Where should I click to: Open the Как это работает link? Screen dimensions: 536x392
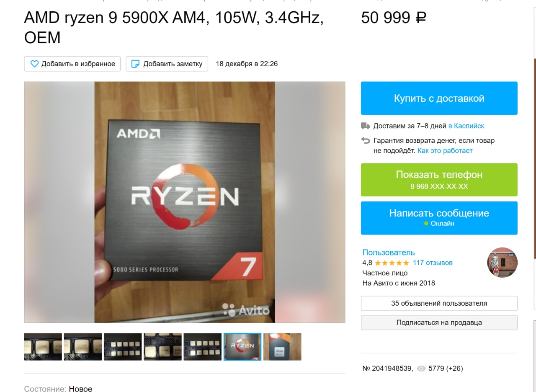445,150
